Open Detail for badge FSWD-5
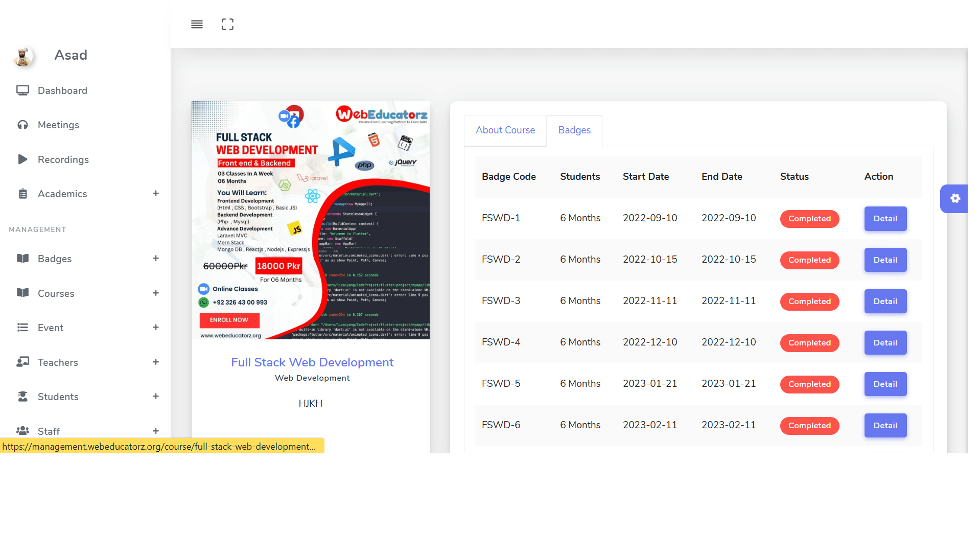This screenshot has height=556, width=980. [885, 384]
